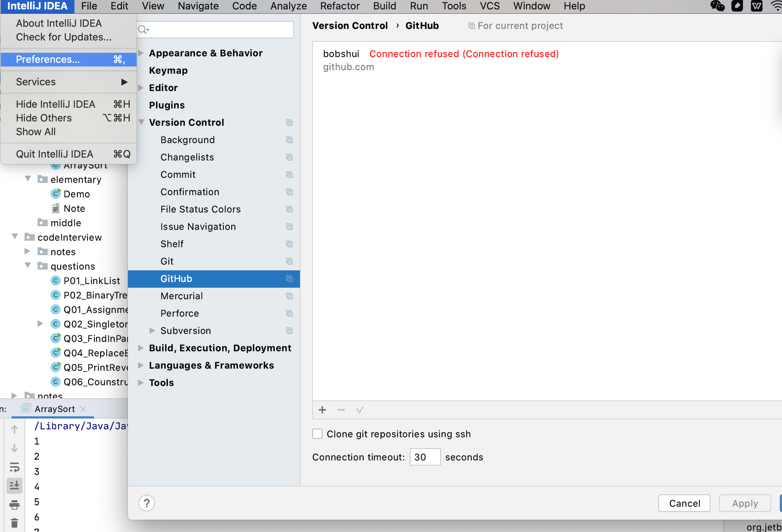782x532 pixels.
Task: Close the ArraySort run tab
Action: tap(83, 409)
